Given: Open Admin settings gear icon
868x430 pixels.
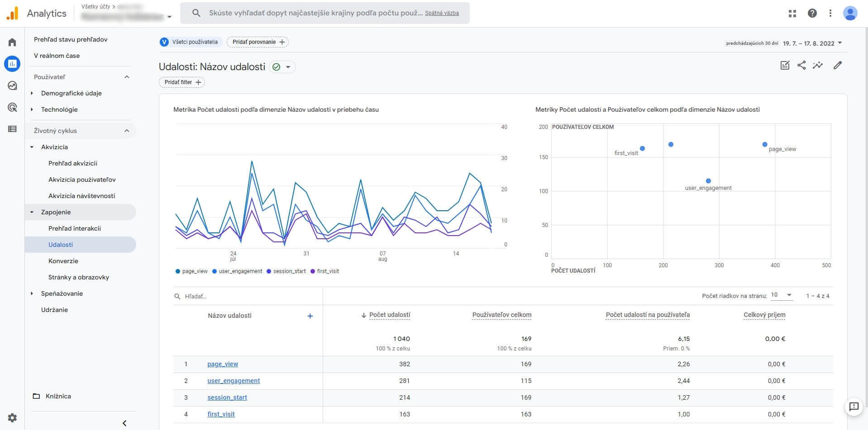Looking at the screenshot, I should 12,417.
